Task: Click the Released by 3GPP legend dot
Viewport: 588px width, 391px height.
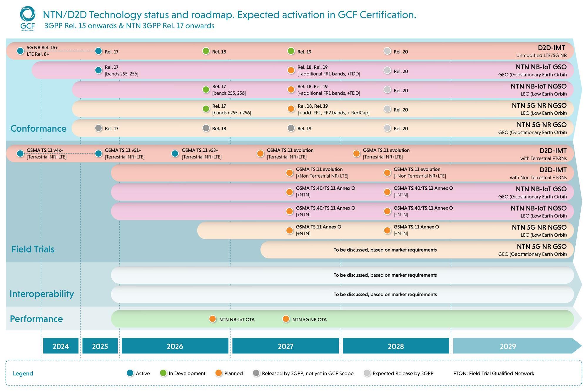Action: coord(256,373)
